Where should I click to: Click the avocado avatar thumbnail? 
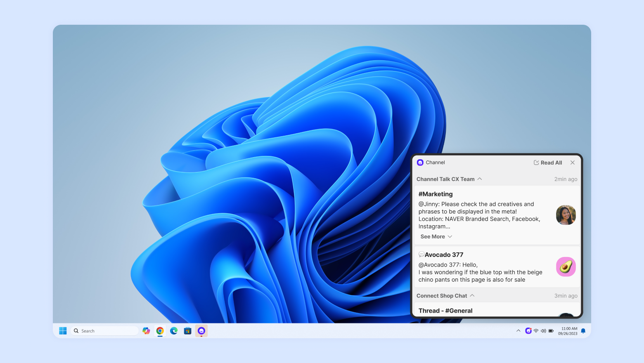566,267
